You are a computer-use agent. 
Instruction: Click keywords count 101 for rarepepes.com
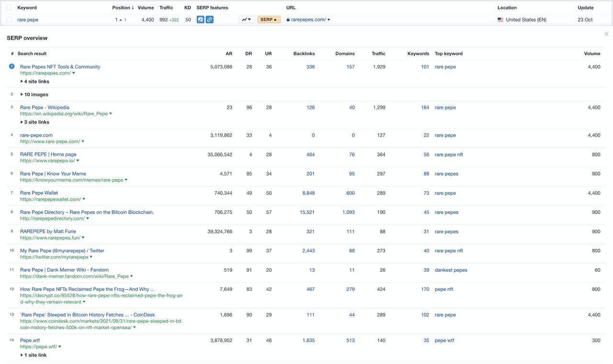click(x=425, y=67)
